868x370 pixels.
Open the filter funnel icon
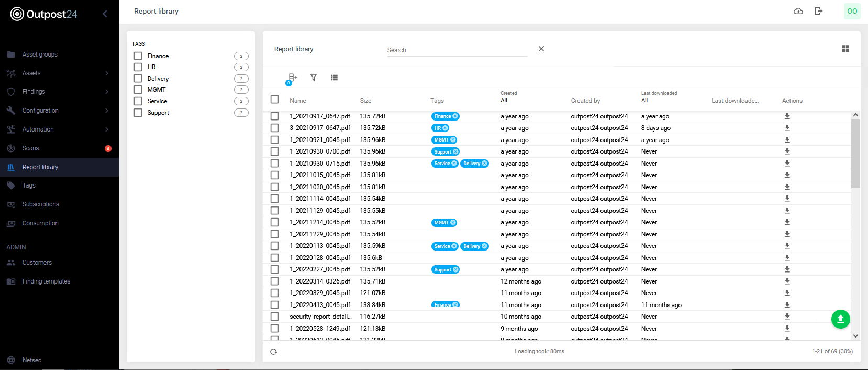(314, 78)
